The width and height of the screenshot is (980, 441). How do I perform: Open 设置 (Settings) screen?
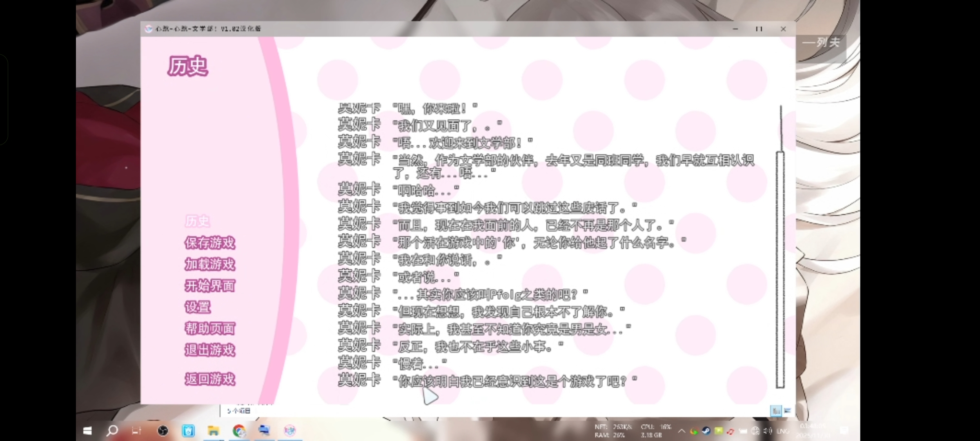coord(198,307)
